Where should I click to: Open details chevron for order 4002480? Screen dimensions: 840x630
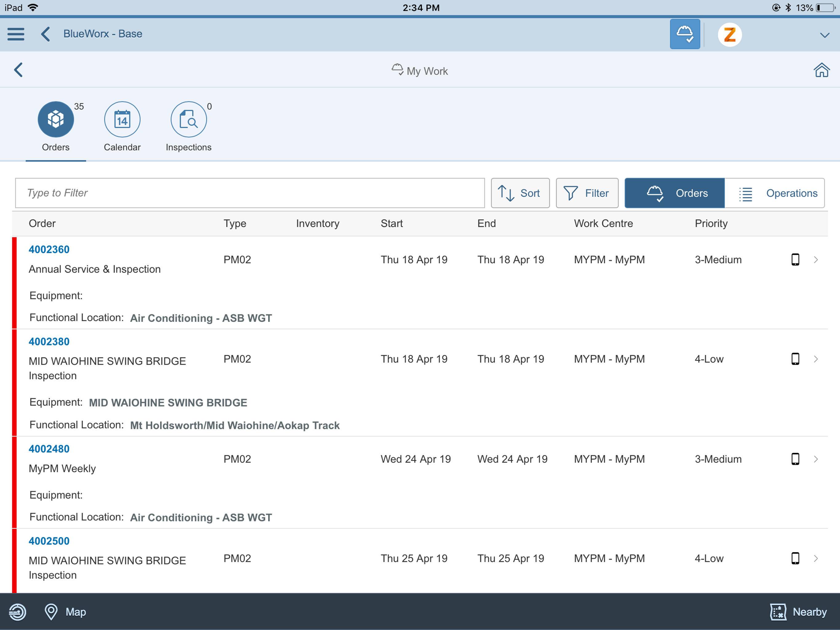point(816,459)
